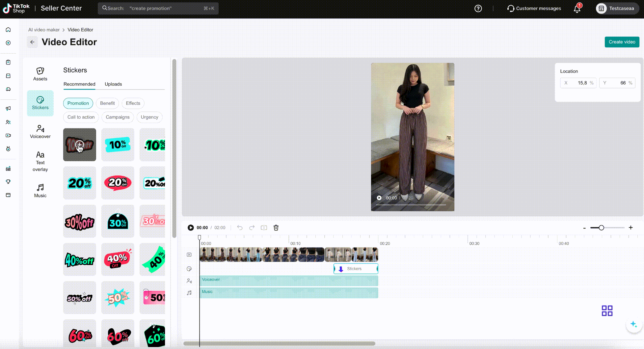Select the Call to action filter
644x349 pixels.
click(81, 117)
